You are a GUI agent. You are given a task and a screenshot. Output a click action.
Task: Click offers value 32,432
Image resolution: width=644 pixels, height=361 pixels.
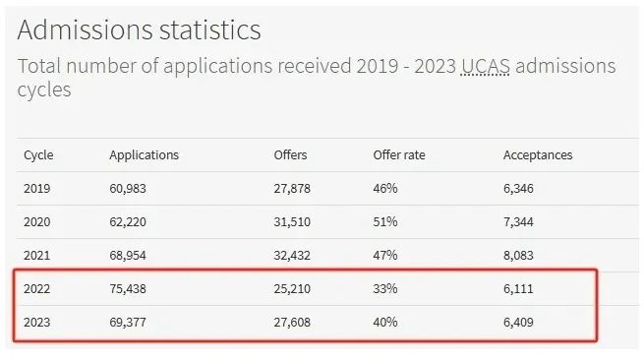click(292, 256)
